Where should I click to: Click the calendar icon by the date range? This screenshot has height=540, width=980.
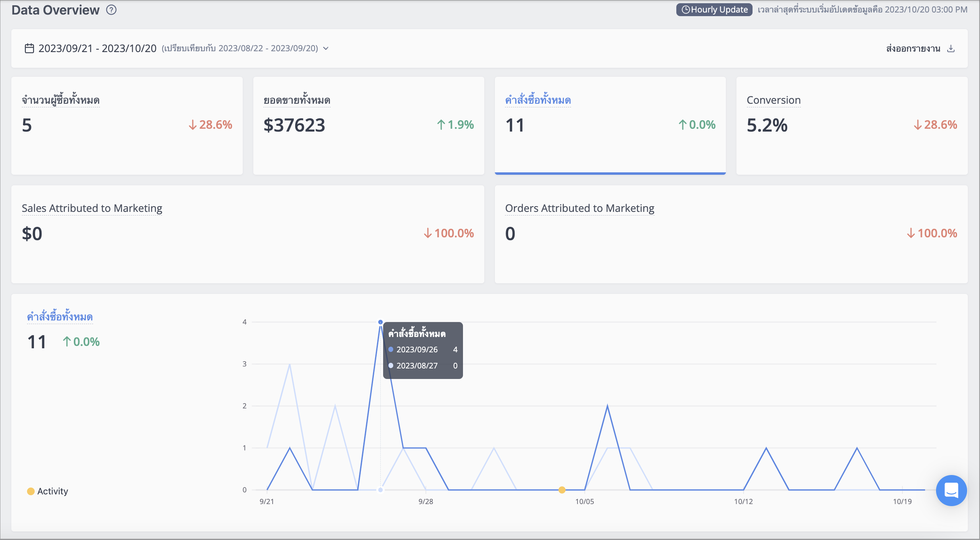tap(29, 48)
